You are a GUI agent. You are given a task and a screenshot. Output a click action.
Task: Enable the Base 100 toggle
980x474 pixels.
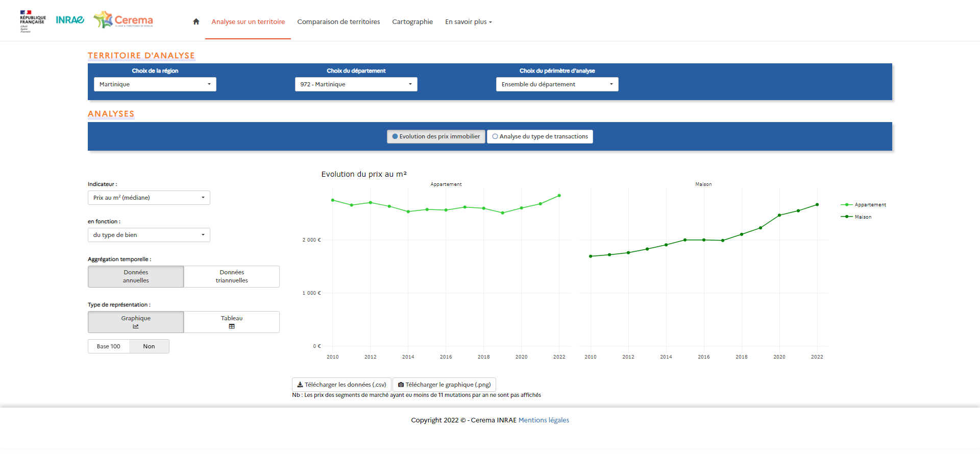point(109,346)
